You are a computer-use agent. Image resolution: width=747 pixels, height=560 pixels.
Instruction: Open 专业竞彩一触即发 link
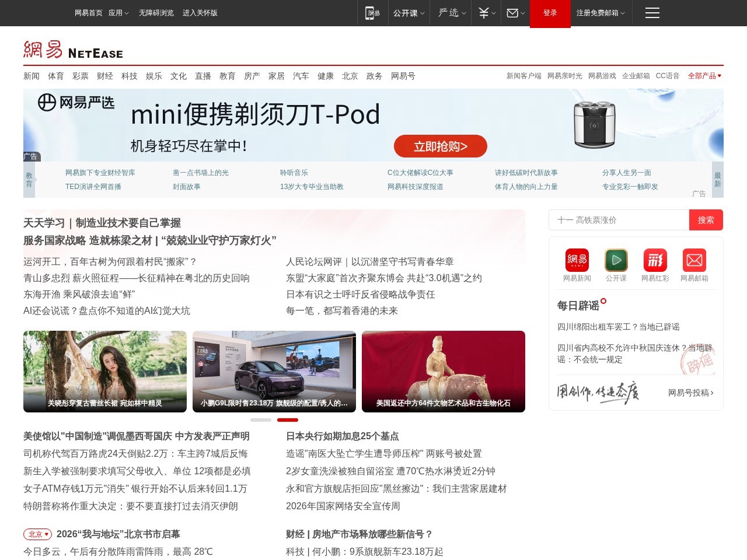tap(630, 187)
